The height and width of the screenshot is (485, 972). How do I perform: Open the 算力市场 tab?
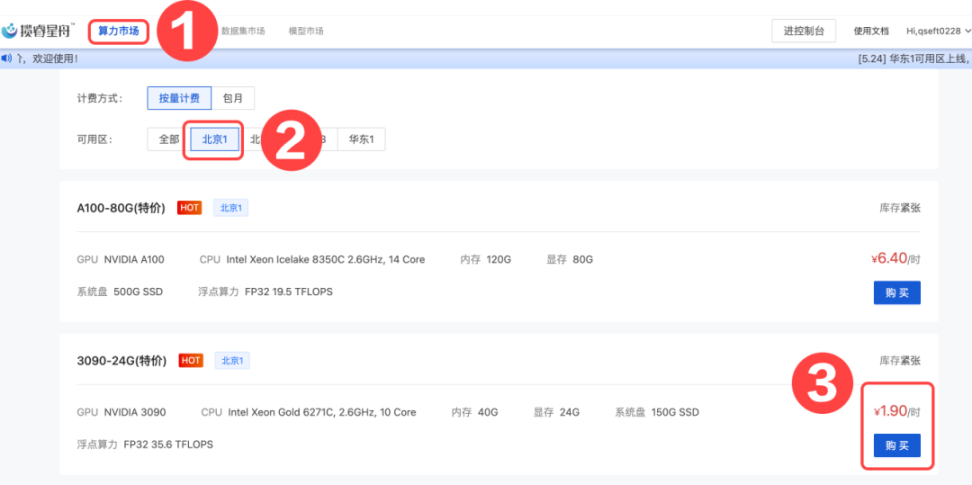click(119, 31)
